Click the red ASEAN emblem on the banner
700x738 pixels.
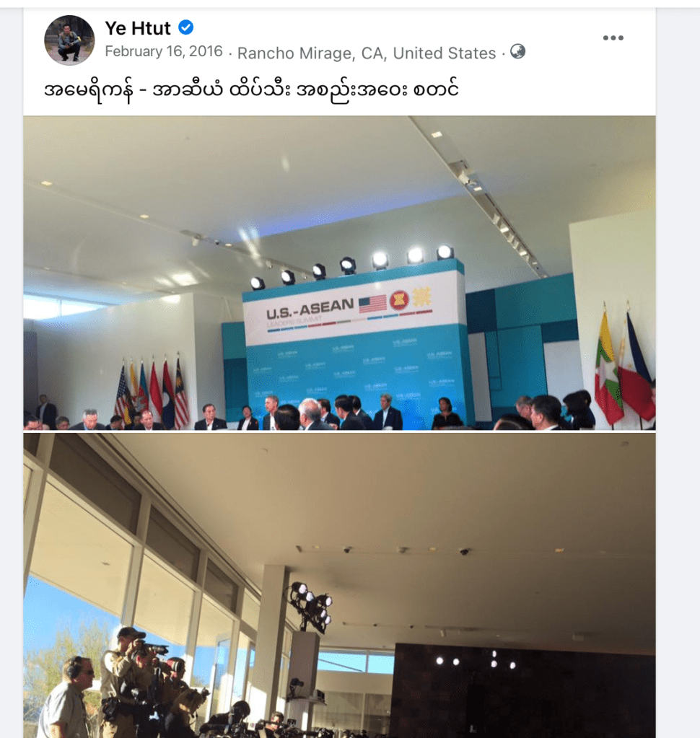tap(399, 300)
